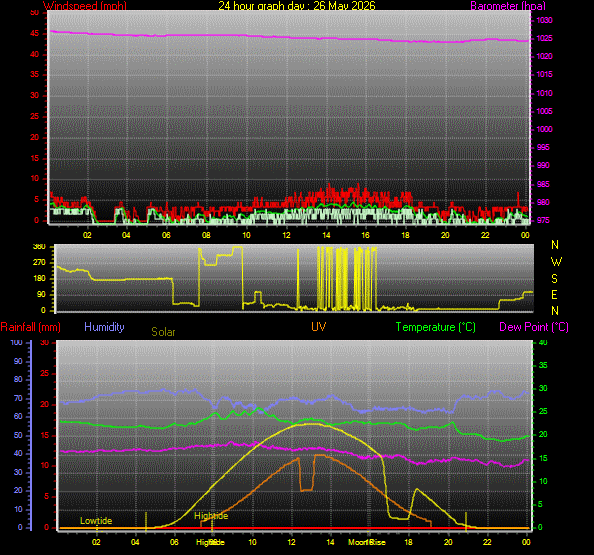
Task: Click the 04 hour label under bottom graph
Action: (135, 542)
